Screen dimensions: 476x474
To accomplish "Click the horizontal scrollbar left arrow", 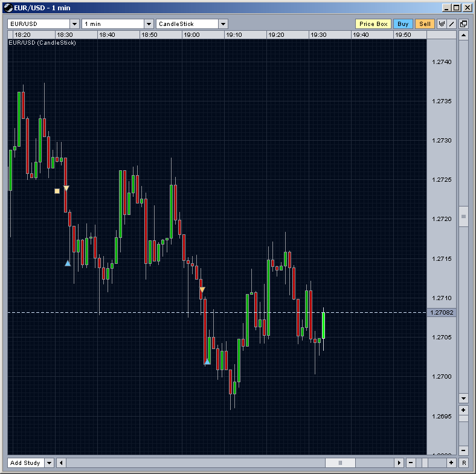I will [x=62, y=463].
